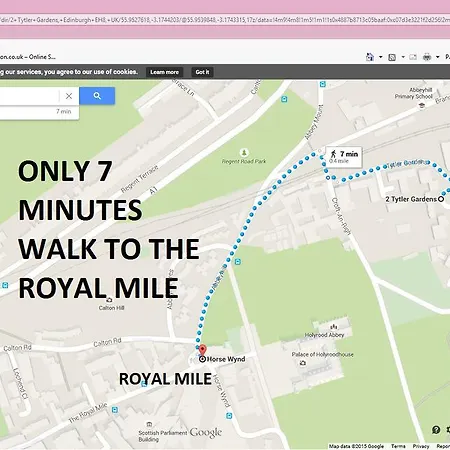Viewport: 450px width, 450px height.
Task: Click the Read mail icon
Action: [413, 57]
